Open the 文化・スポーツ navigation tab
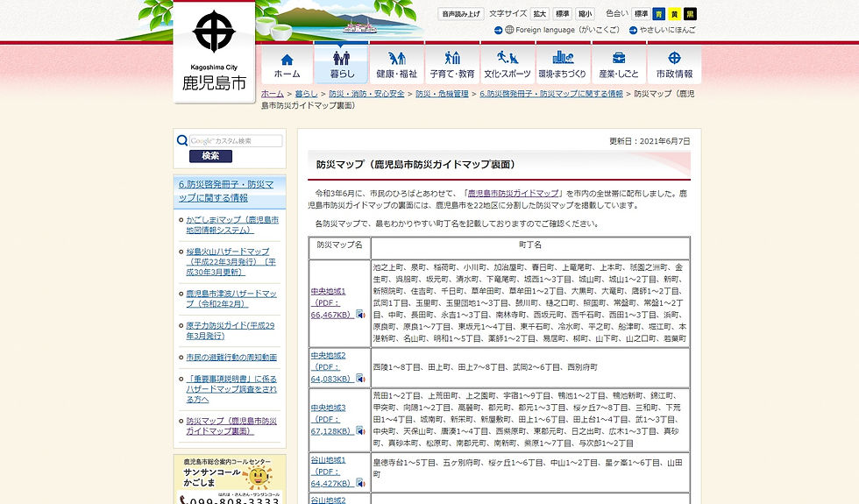859x504 pixels. (x=508, y=64)
